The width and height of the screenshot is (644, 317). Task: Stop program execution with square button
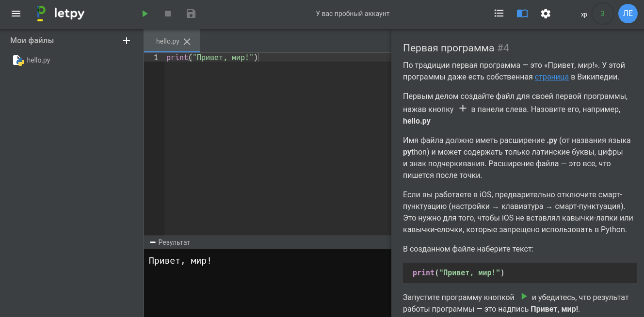click(x=168, y=14)
